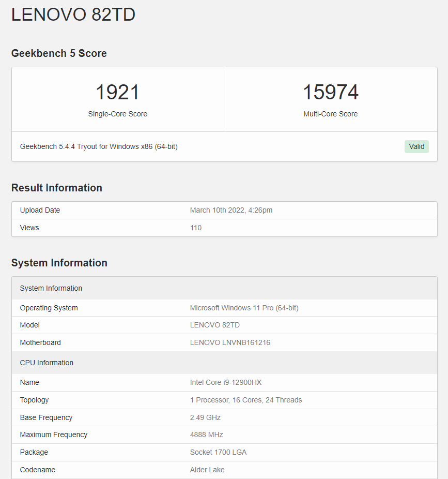Click the Upload Date label
The height and width of the screenshot is (479, 448).
[40, 210]
